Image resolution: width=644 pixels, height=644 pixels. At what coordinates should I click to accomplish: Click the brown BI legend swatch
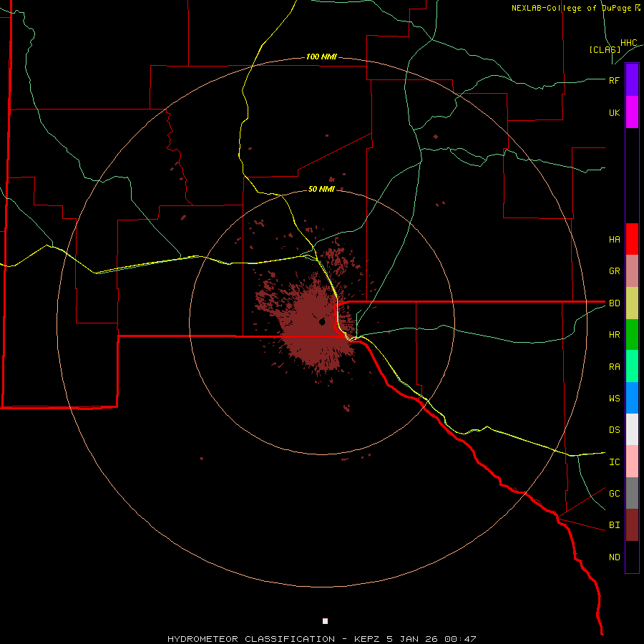pos(632,525)
